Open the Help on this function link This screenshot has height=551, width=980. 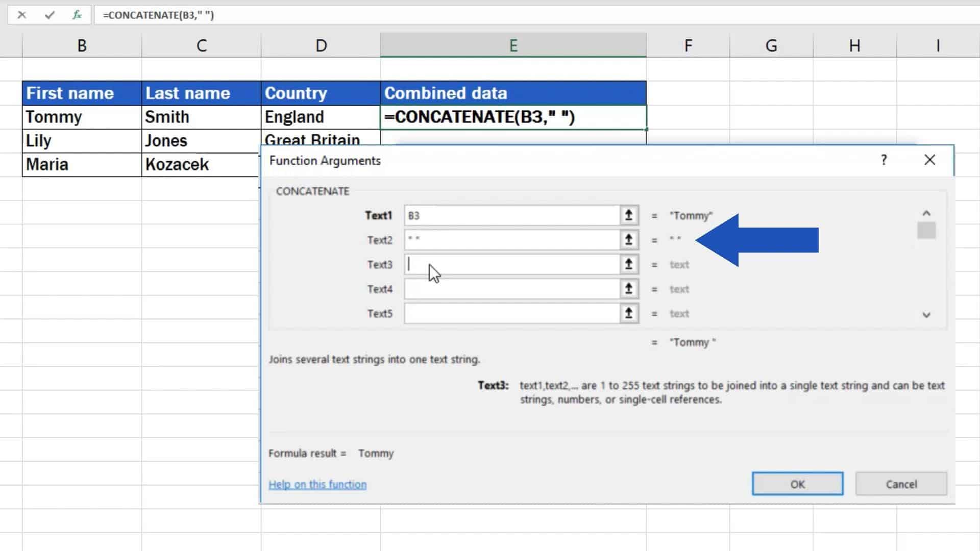(317, 484)
